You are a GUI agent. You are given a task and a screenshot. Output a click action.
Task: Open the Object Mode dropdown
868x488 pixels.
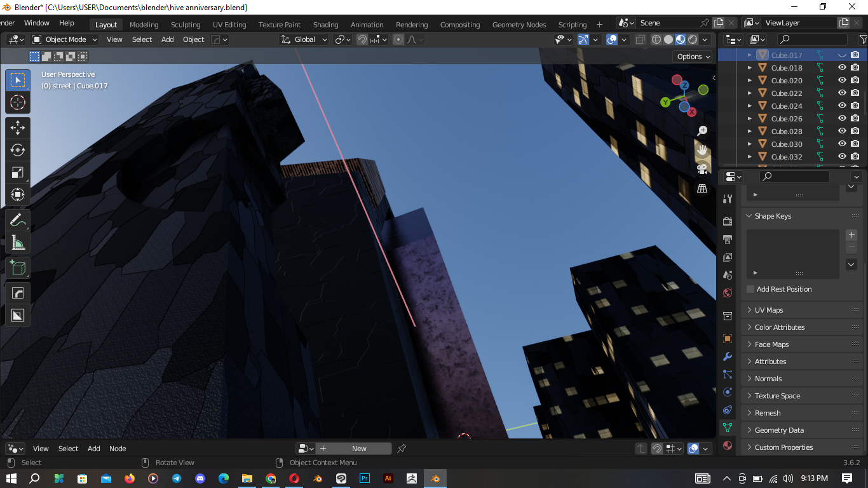[65, 39]
